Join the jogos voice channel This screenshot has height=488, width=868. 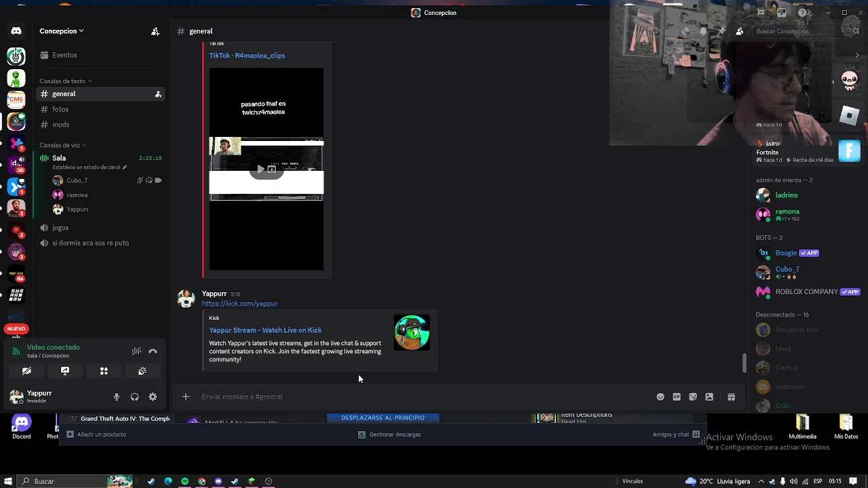60,228
